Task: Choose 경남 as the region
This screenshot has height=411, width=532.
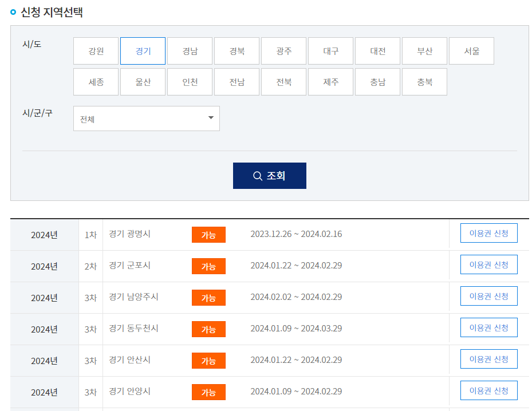Action: (190, 51)
